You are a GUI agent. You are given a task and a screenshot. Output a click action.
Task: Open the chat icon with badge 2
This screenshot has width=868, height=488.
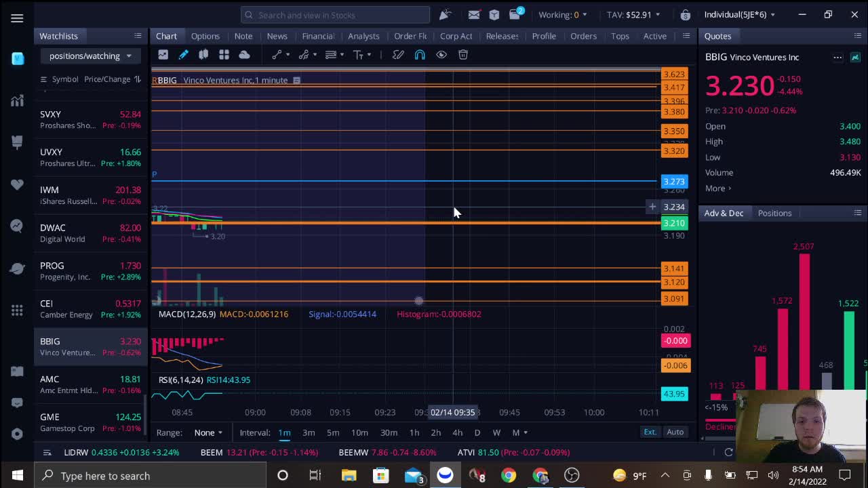(x=516, y=14)
